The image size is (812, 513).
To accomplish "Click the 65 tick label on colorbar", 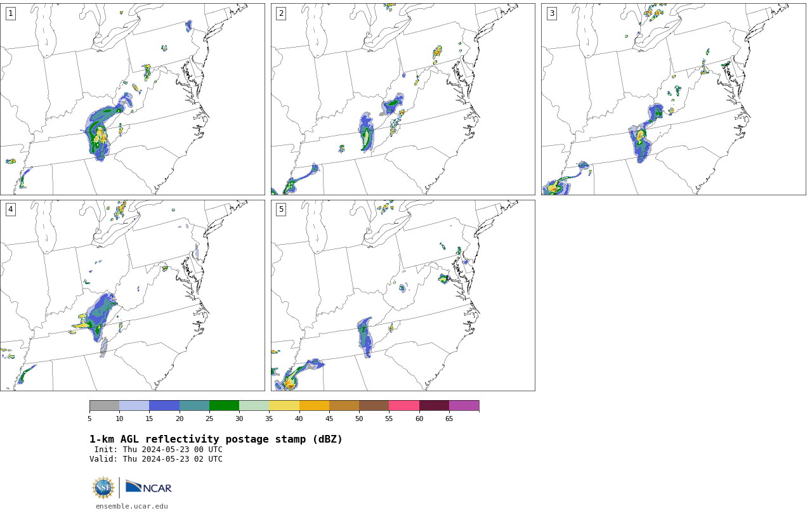I will 449,419.
